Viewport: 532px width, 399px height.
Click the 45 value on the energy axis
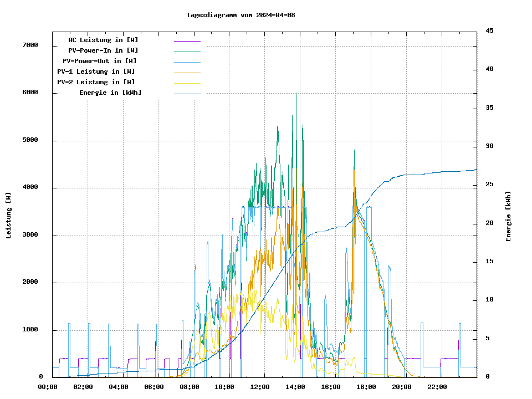click(x=489, y=31)
